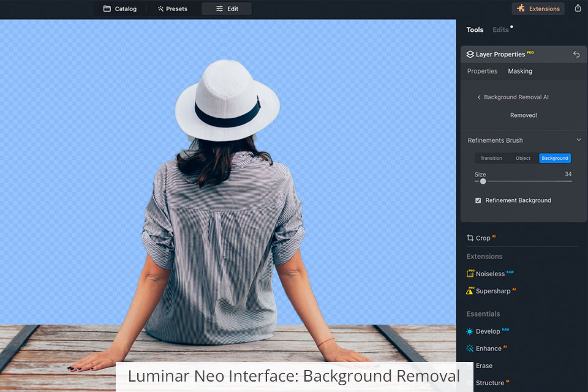
Task: Open the Noiseless tool
Action: 490,274
